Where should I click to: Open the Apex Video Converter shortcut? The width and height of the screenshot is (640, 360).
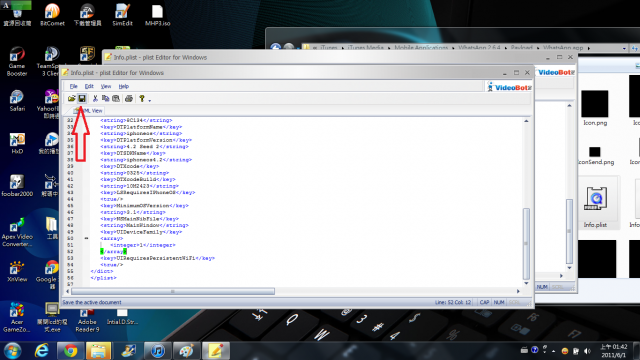[17, 232]
